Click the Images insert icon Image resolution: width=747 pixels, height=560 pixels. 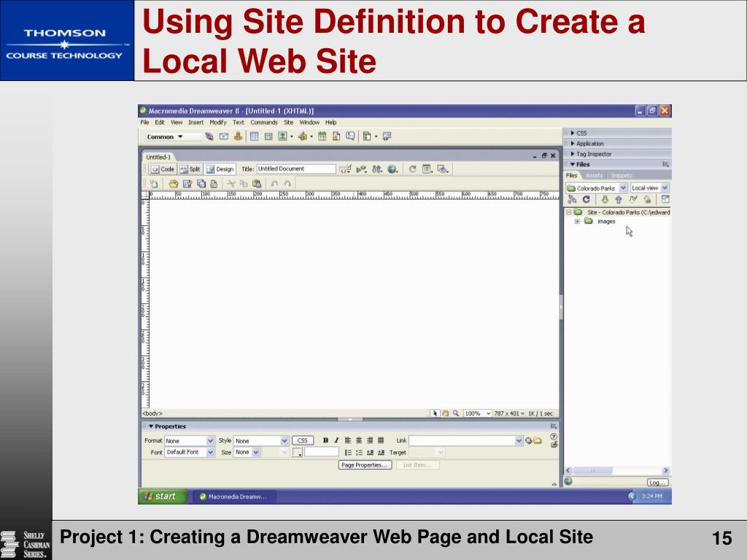pyautogui.click(x=283, y=136)
